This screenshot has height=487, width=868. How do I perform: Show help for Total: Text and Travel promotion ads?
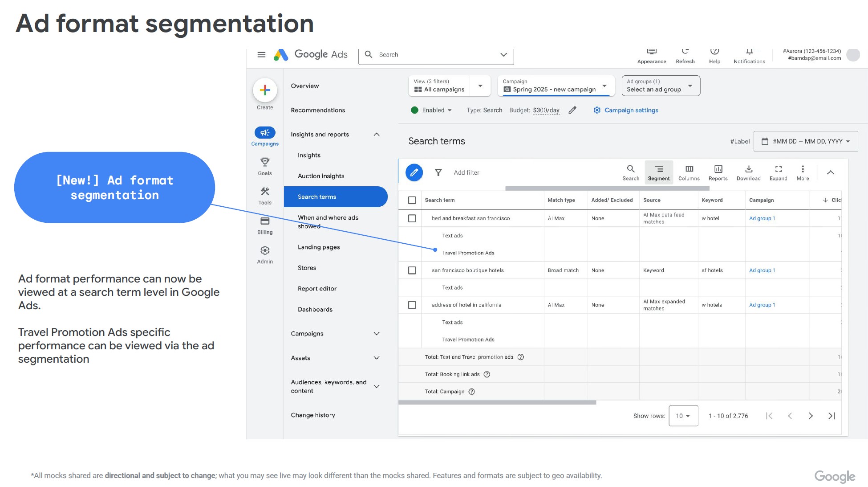(521, 357)
